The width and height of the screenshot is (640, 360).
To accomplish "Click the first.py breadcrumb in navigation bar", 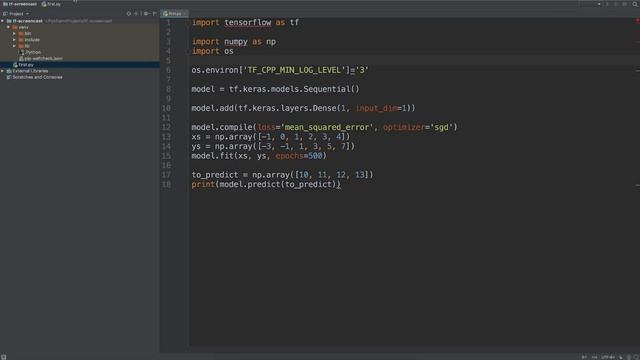I will click(51, 4).
